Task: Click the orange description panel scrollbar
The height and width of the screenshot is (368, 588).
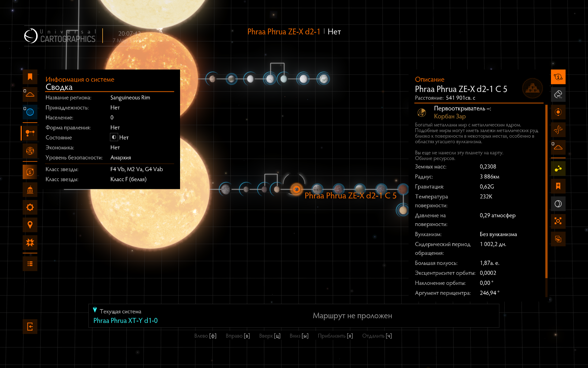Action: coord(546,192)
